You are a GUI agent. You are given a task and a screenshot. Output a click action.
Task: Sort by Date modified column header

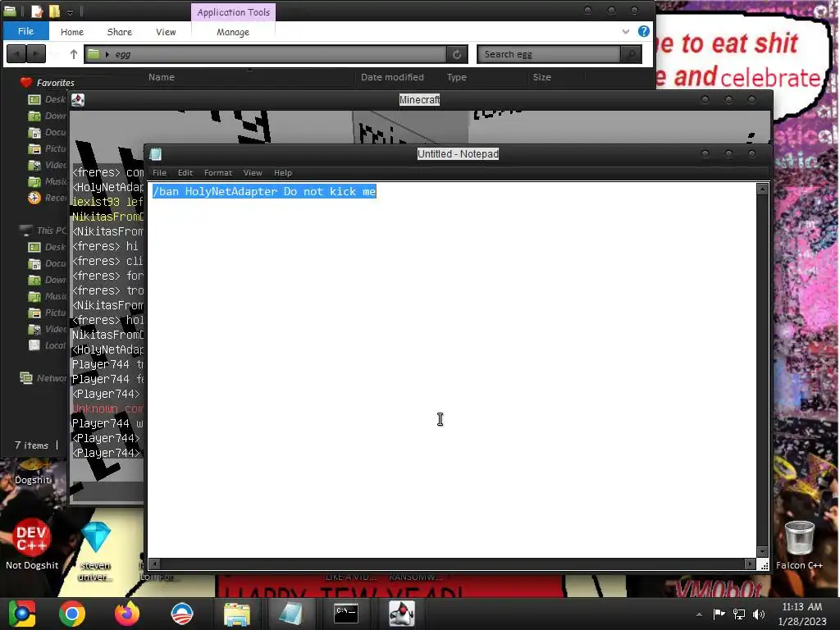(x=392, y=77)
